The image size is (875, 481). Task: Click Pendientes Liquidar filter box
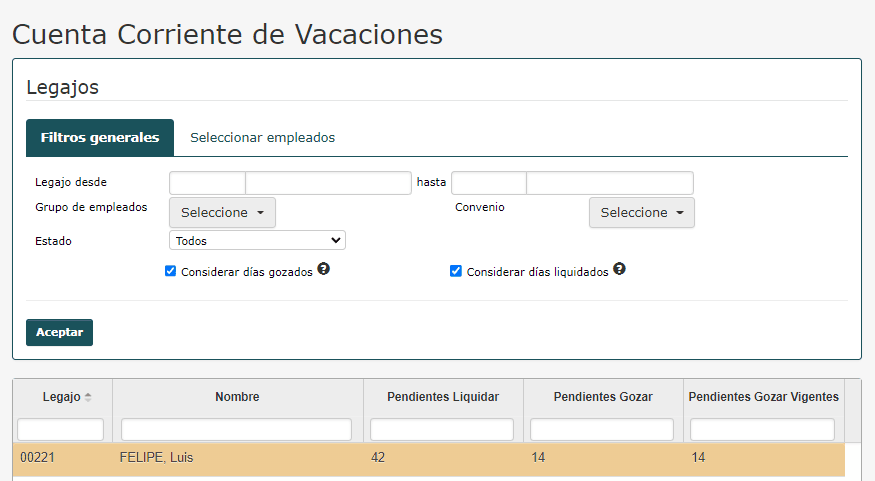[x=442, y=430]
